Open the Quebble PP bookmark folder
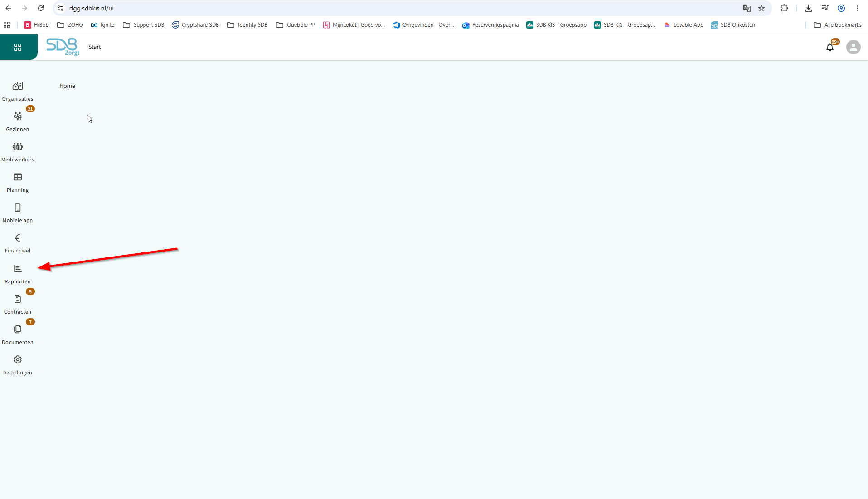 coord(296,25)
